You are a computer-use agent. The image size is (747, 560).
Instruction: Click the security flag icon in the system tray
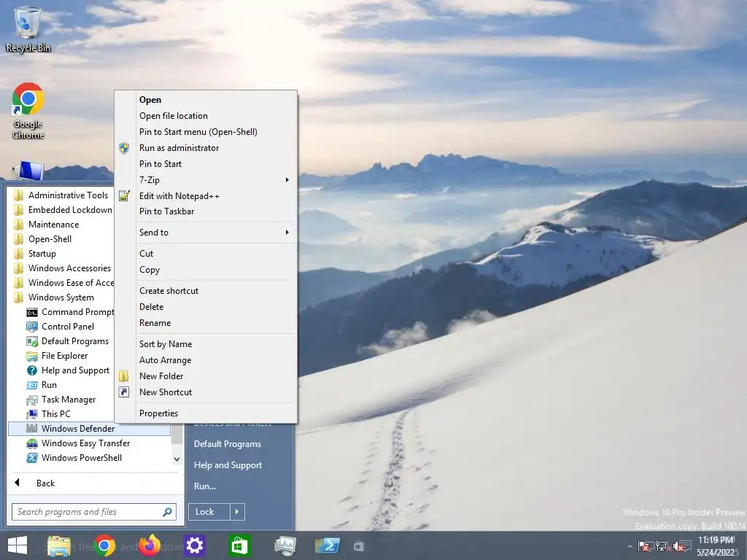tap(643, 545)
